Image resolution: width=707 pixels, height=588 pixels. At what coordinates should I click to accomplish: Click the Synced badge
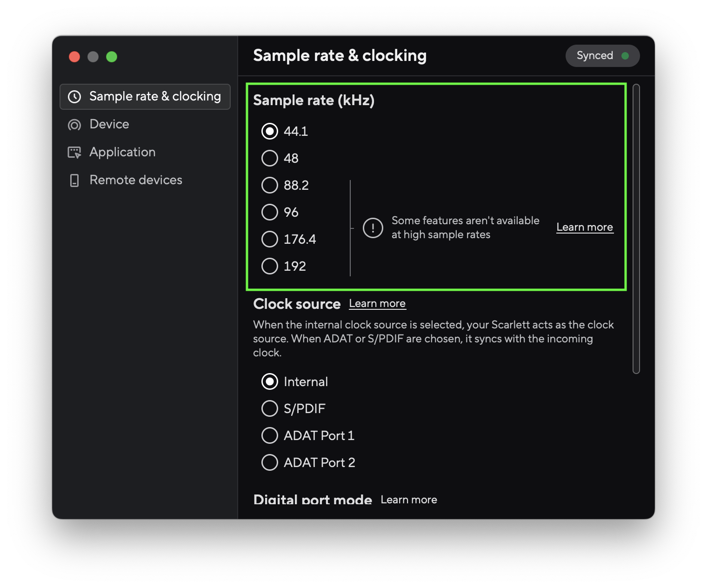pos(603,55)
